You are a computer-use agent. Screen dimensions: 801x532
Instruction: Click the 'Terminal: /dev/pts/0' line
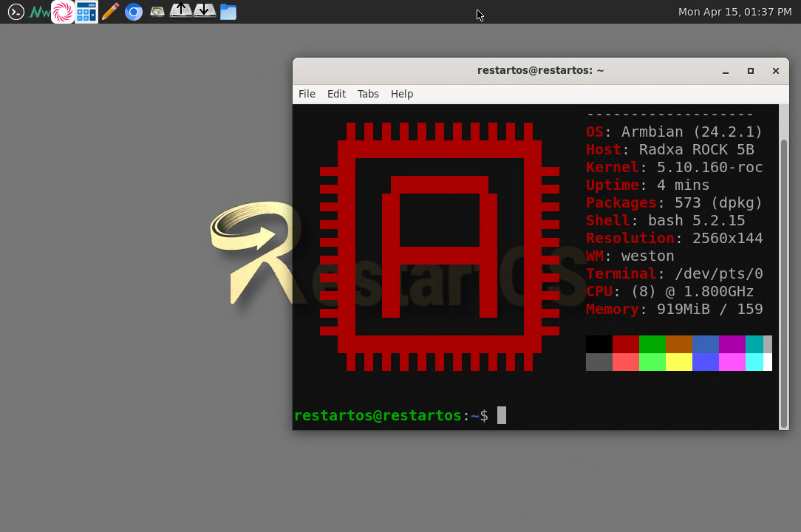click(675, 273)
